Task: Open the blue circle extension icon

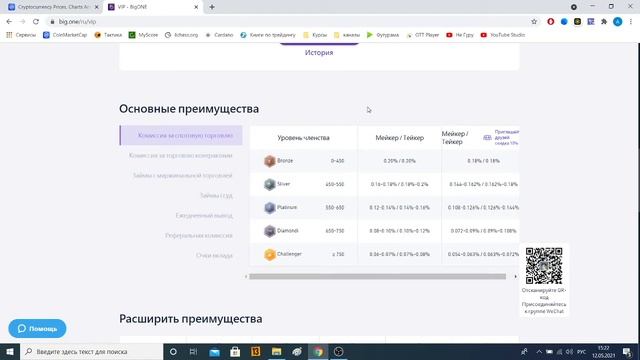Action: point(564,22)
